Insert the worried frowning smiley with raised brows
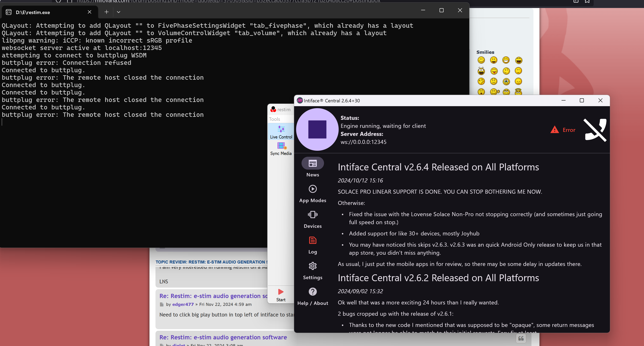This screenshot has height=346, width=644. (494, 81)
